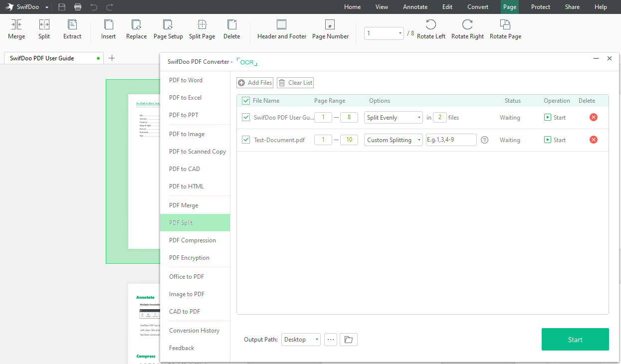Image resolution: width=621 pixels, height=364 pixels.
Task: Choose Office to PDF in the sidebar
Action: (x=195, y=277)
